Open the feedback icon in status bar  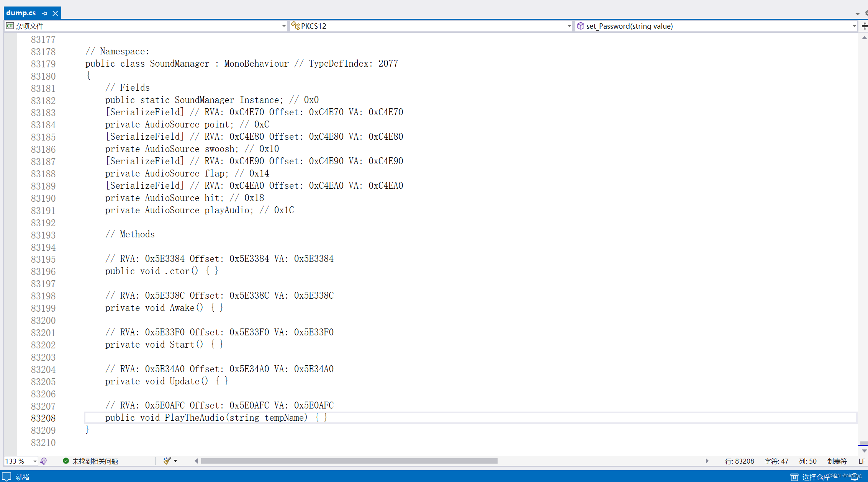7,477
